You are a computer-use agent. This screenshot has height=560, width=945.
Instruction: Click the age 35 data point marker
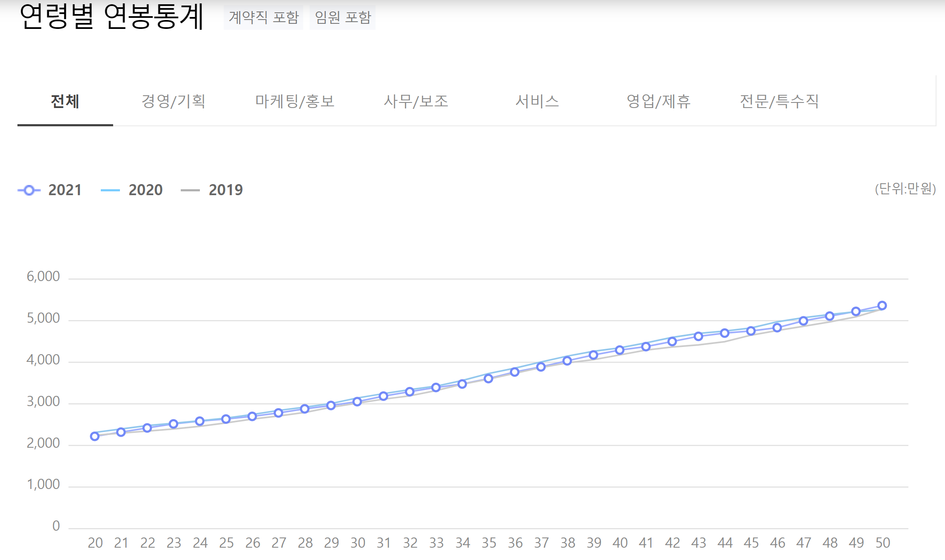pos(488,378)
